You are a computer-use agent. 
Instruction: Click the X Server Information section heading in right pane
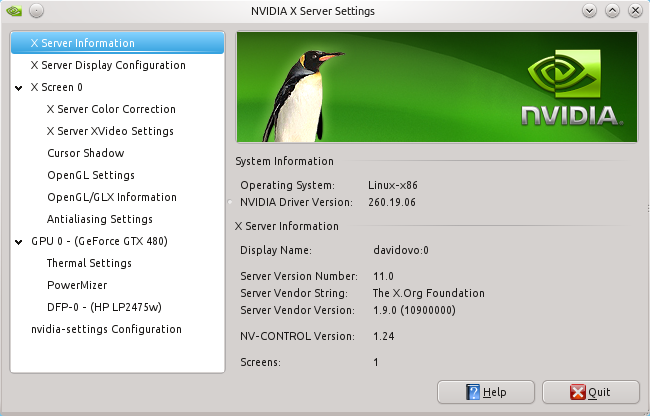click(286, 226)
